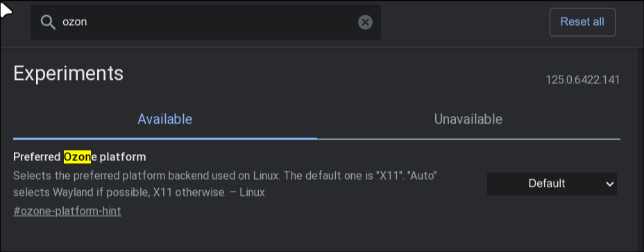Click the "– Linux" platform label
644x252 pixels.
(x=247, y=192)
